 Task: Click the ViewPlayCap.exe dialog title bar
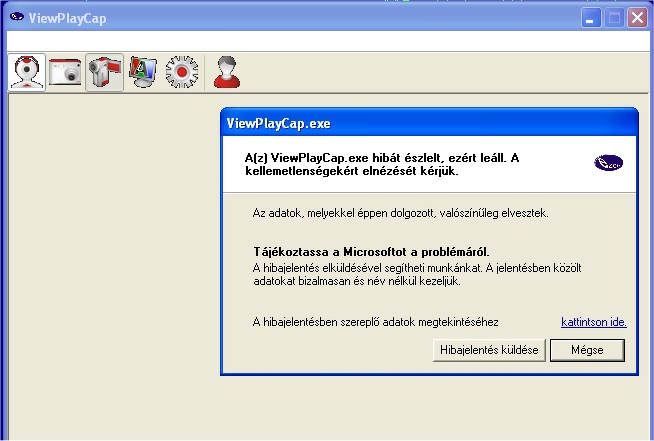click(429, 123)
